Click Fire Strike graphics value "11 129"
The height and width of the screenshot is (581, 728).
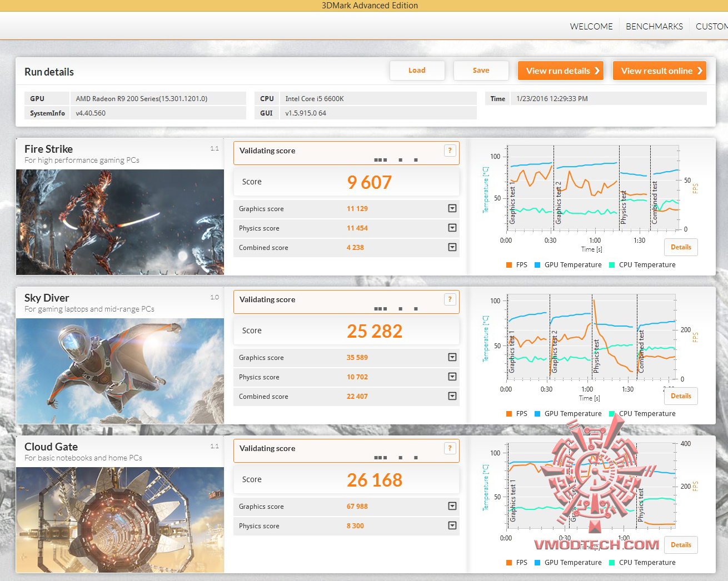click(x=357, y=209)
